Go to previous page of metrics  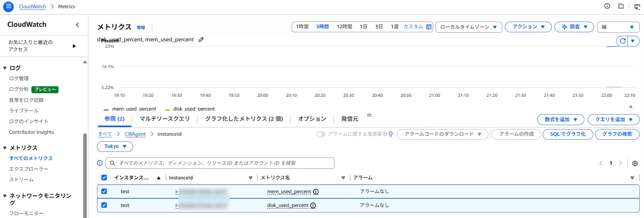coord(601,163)
